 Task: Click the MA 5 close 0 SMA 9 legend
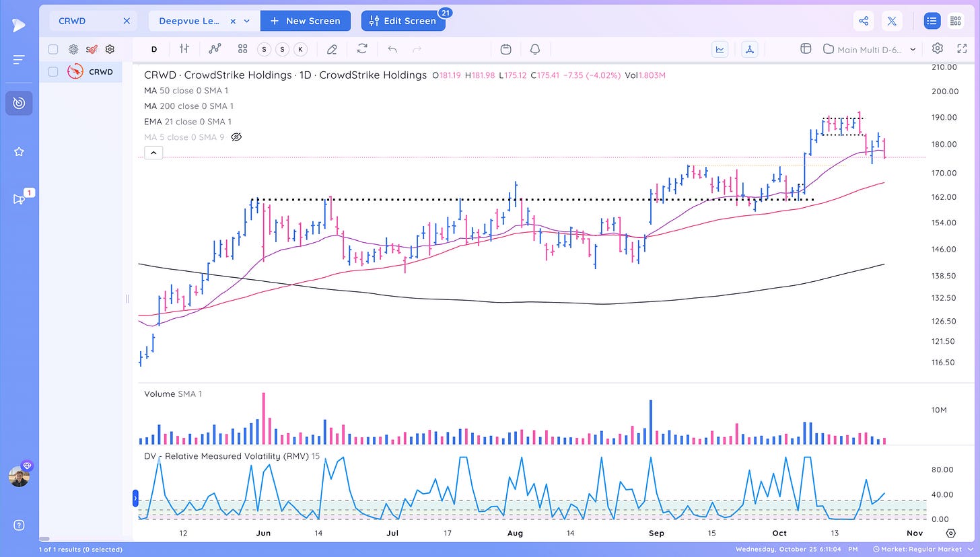184,137
